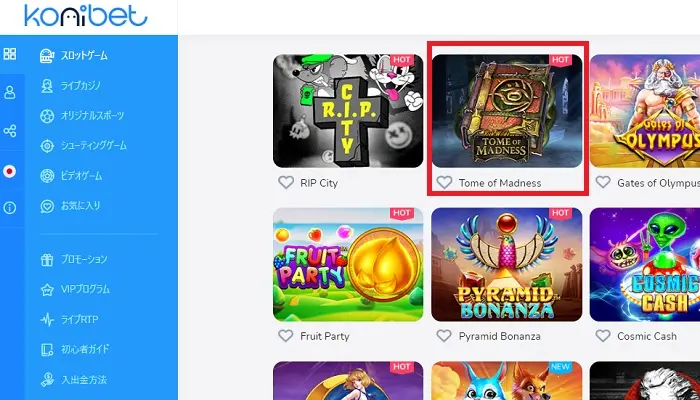Open the info circle icon in left strip
This screenshot has height=400, width=700.
pyautogui.click(x=10, y=208)
